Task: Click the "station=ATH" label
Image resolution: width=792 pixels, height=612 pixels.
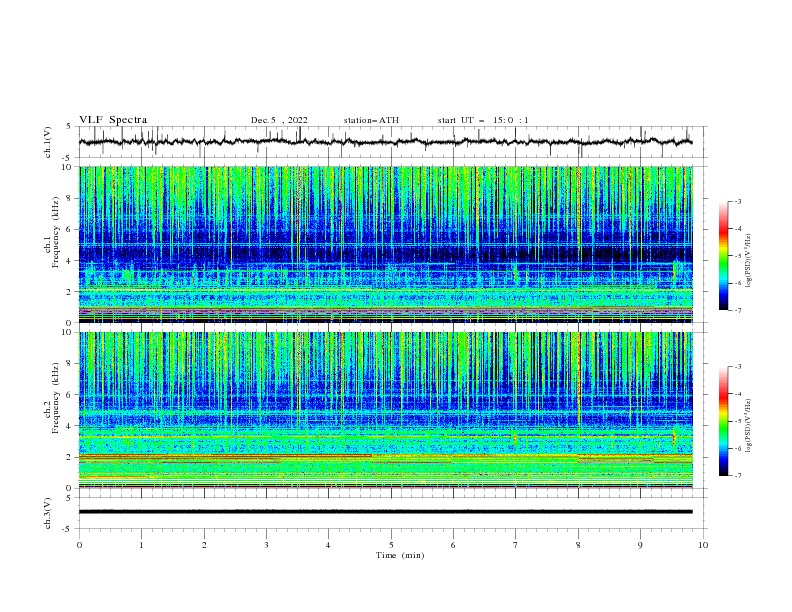Action: (x=371, y=120)
